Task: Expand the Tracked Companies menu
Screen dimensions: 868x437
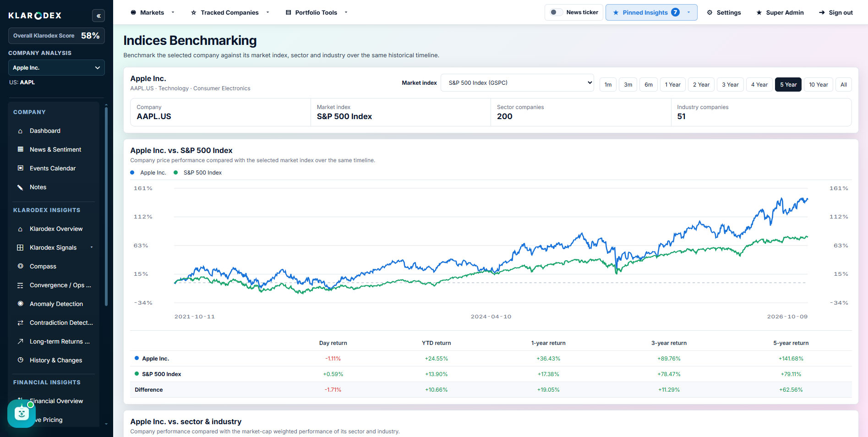Action: 230,12
